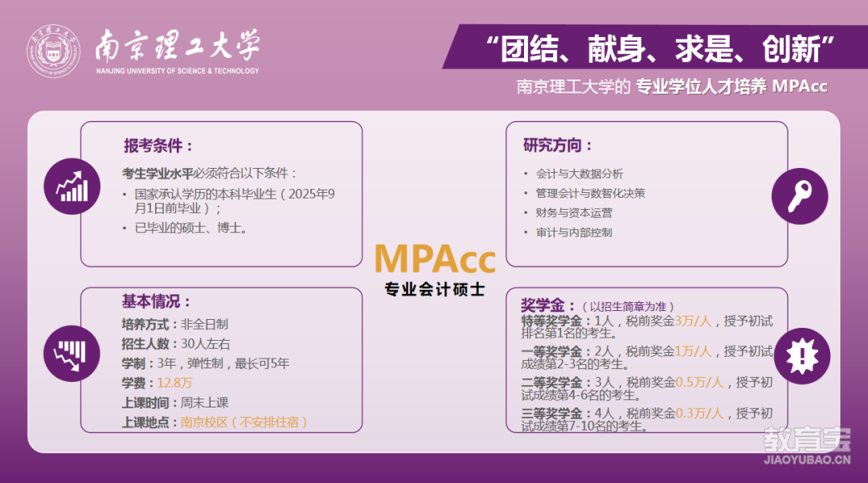Click the large orange MPAcc title
This screenshot has width=868, height=483.
click(x=435, y=259)
